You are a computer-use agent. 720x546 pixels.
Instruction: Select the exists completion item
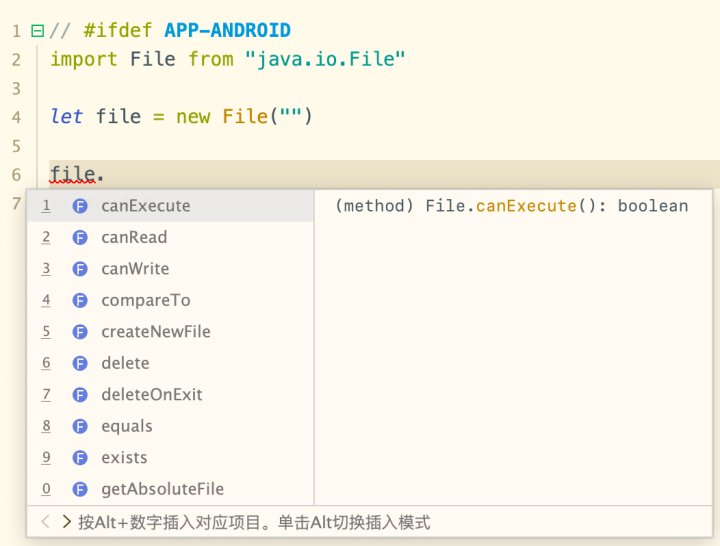click(x=170, y=458)
